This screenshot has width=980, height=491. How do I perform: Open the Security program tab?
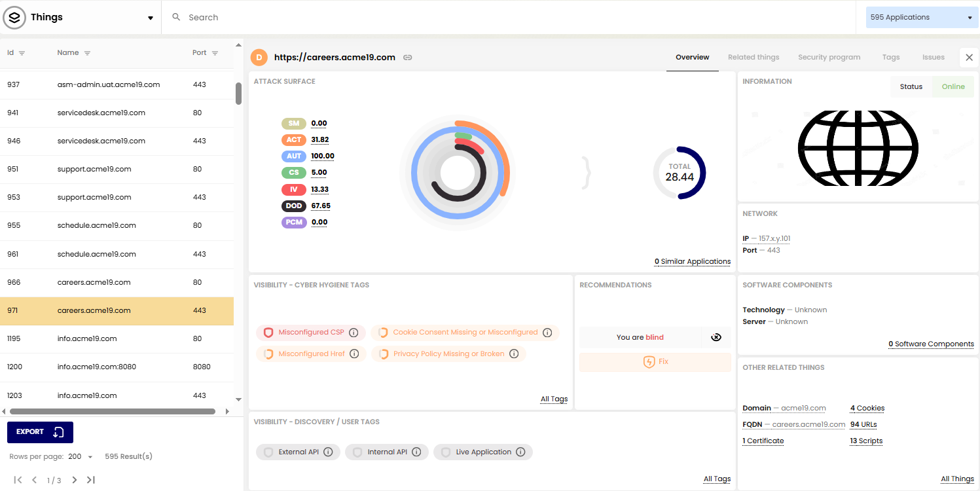pos(829,58)
